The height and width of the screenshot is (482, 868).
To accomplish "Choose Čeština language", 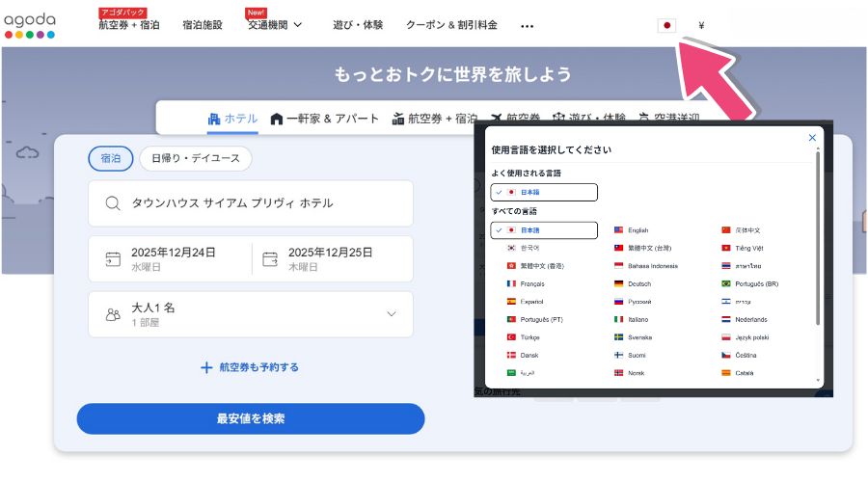I will coord(739,356).
